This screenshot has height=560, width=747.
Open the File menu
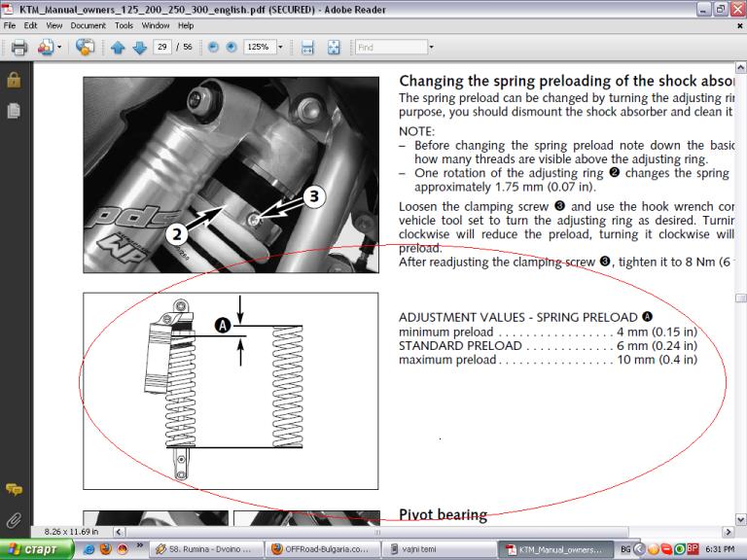click(x=10, y=25)
